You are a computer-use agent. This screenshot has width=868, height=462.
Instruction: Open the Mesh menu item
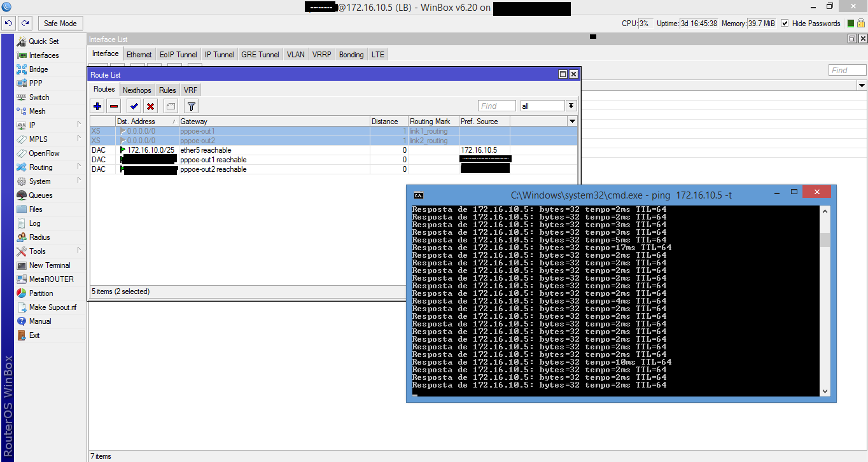37,111
